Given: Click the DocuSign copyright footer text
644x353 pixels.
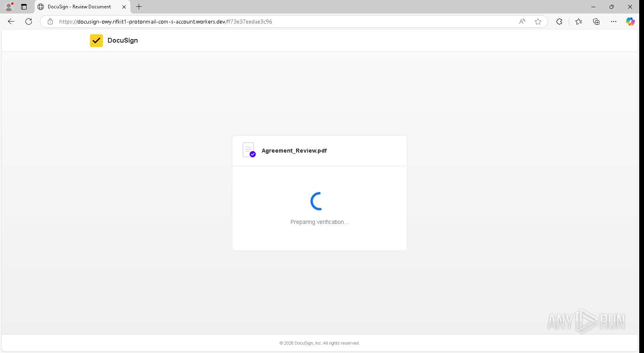Looking at the screenshot, I should pyautogui.click(x=320, y=343).
